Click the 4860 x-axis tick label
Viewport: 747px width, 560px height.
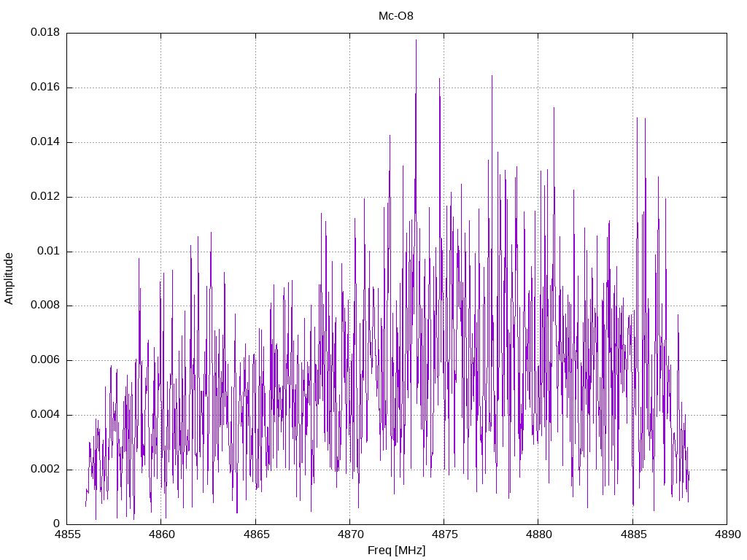point(161,534)
